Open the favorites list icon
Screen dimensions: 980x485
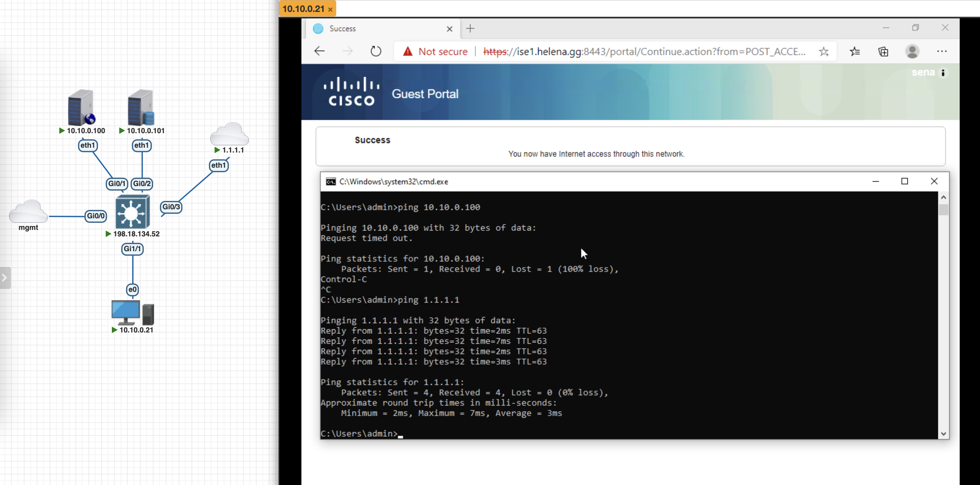(855, 51)
